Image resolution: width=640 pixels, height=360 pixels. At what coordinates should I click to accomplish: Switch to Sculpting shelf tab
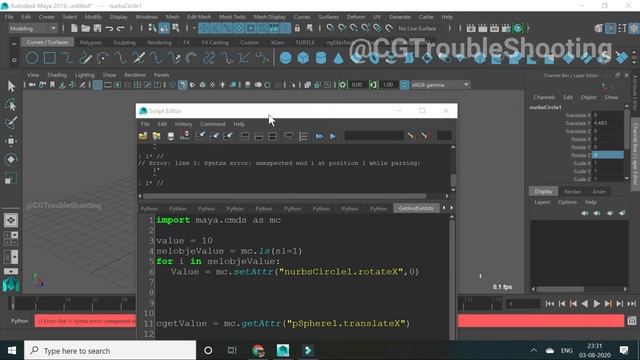point(124,42)
